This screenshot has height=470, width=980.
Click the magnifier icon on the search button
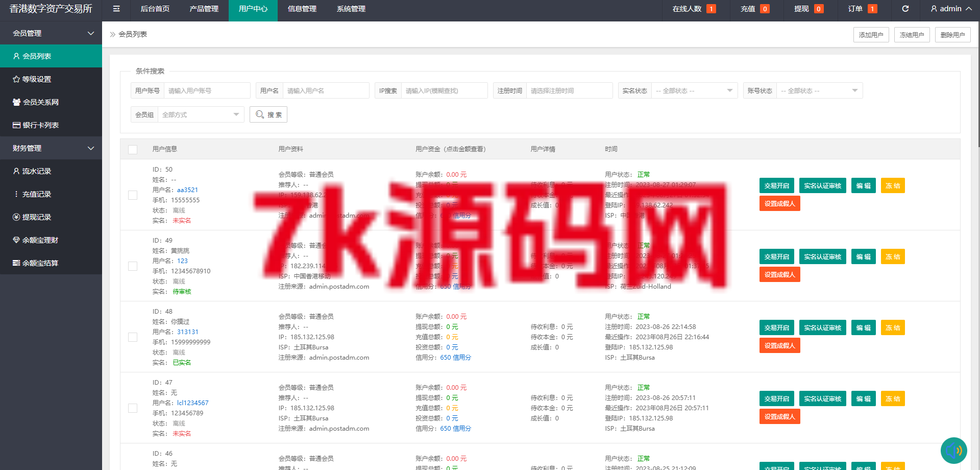click(x=260, y=114)
